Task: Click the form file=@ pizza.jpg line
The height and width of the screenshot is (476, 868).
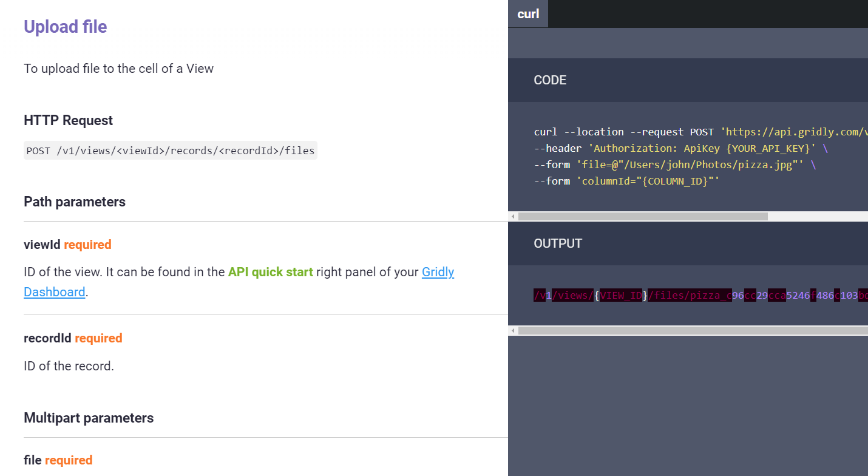Action: (x=675, y=165)
